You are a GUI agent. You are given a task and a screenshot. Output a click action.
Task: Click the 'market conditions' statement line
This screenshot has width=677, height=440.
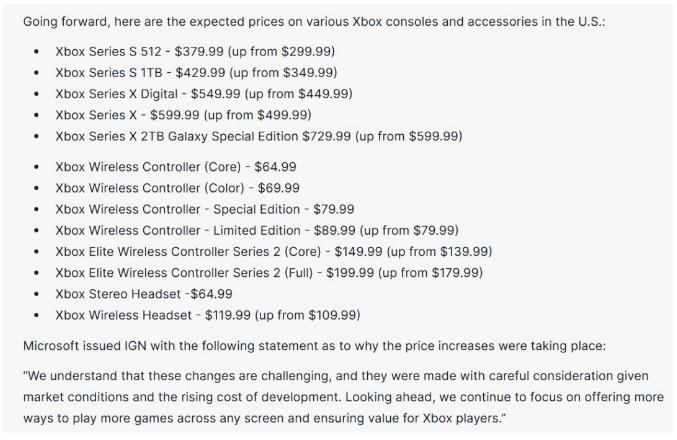pos(343,397)
